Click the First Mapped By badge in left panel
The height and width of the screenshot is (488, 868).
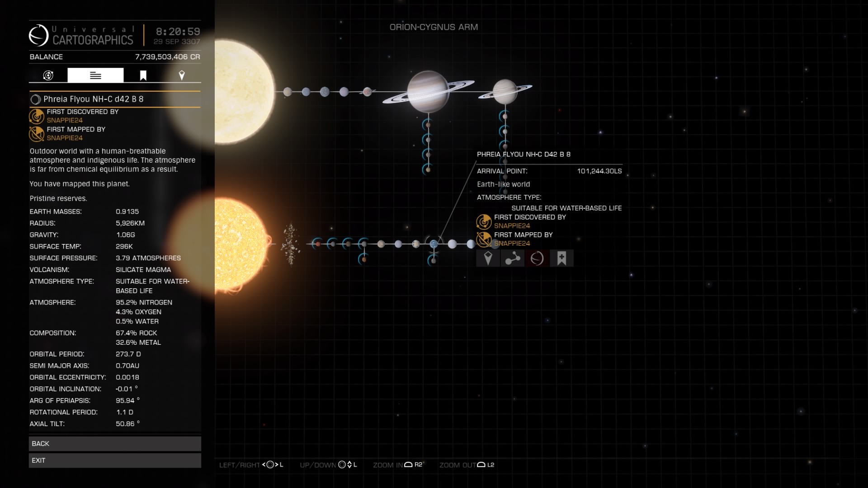[37, 134]
